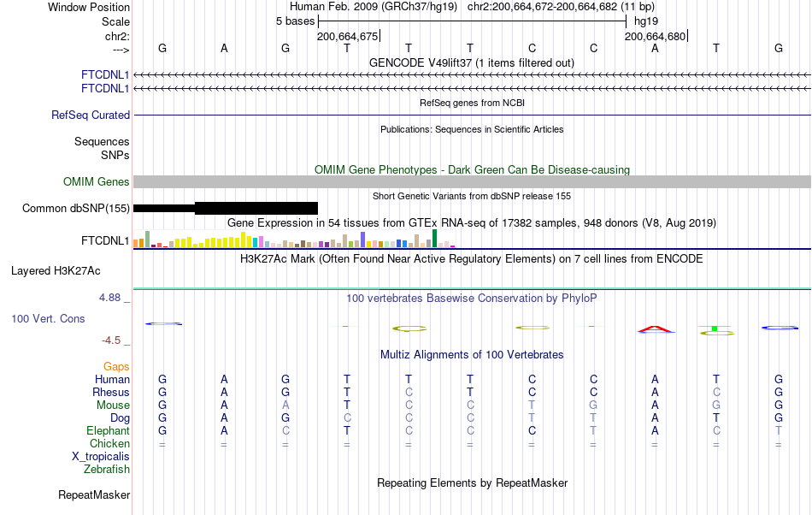Click the ---> strand direction arrow
Image resolution: width=812 pixels, height=515 pixels.
(x=121, y=50)
